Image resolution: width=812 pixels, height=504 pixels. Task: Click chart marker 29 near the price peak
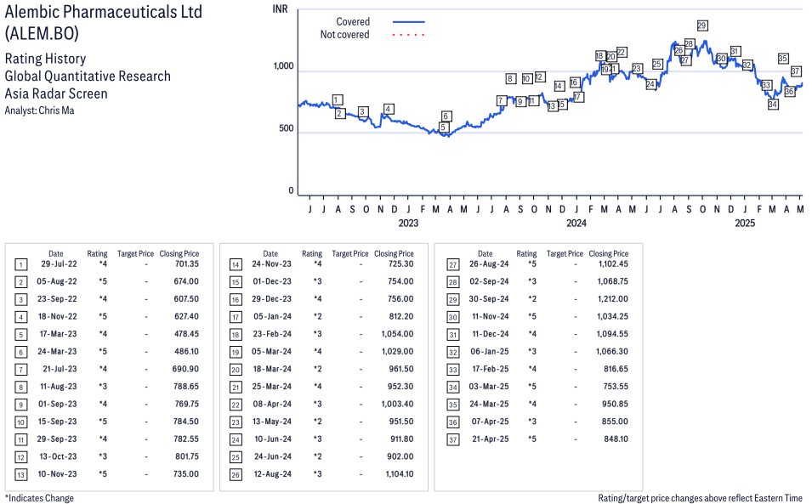tap(701, 25)
